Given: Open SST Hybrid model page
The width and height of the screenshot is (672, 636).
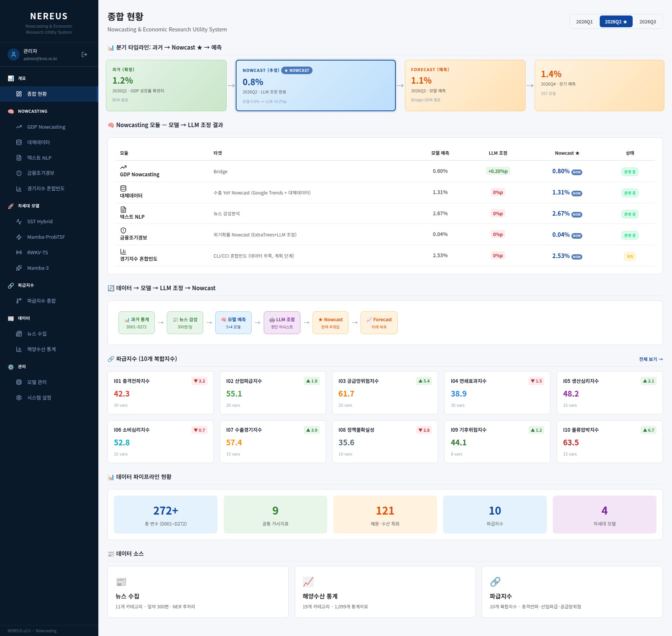Looking at the screenshot, I should pos(49,221).
